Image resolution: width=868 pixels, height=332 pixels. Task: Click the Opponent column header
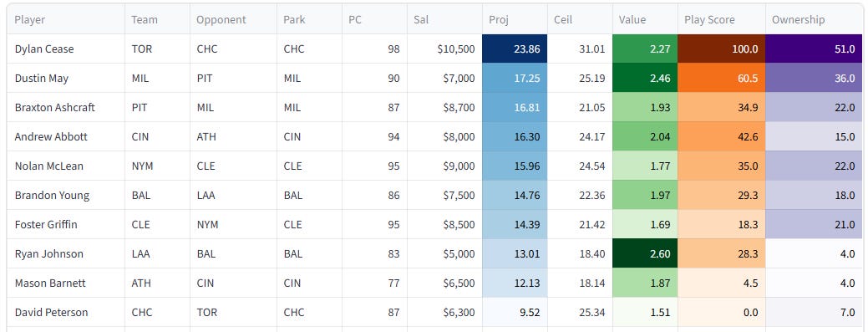coord(233,19)
